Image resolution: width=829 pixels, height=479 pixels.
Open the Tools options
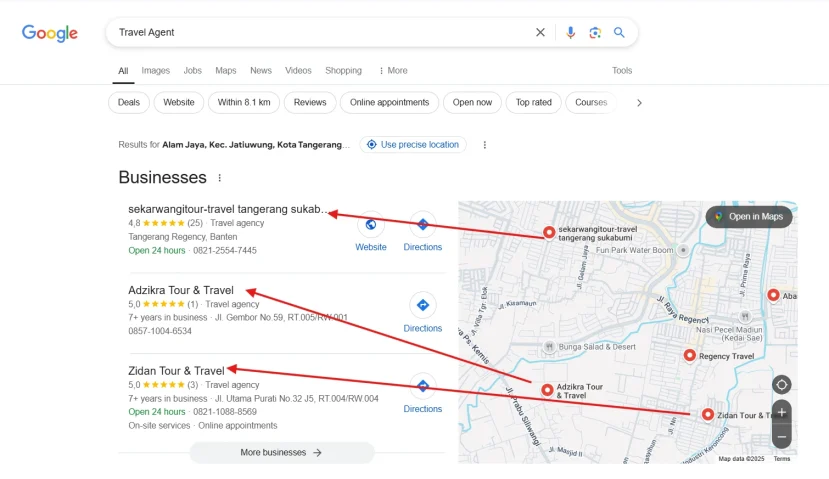(622, 70)
